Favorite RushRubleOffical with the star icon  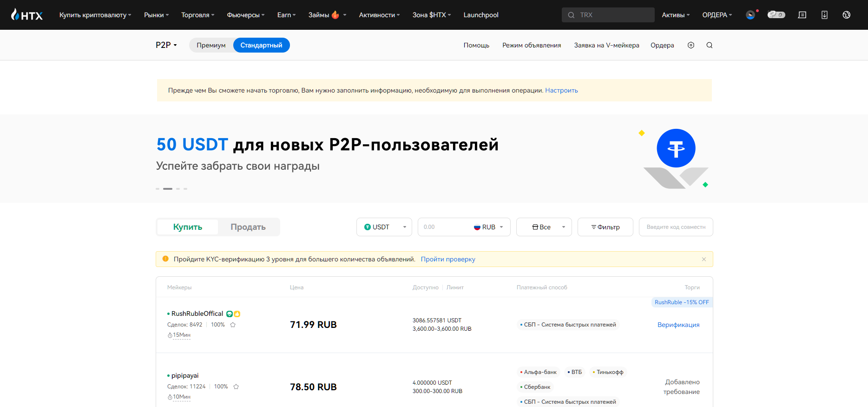click(x=233, y=325)
